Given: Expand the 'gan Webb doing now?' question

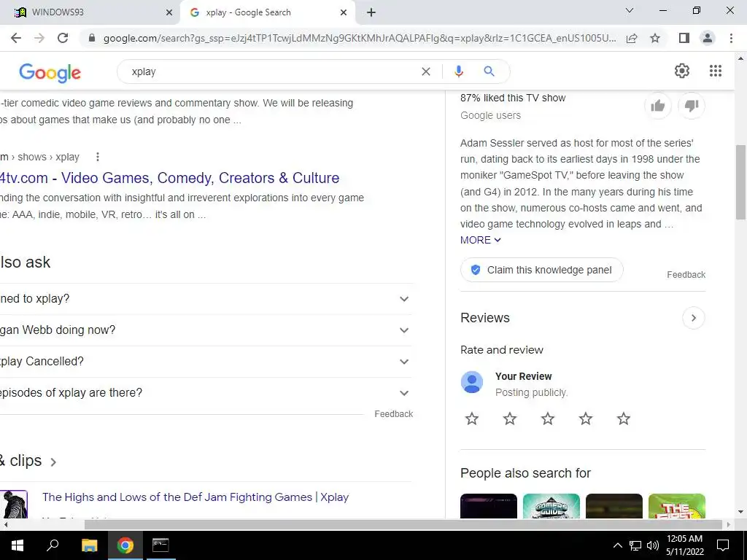Looking at the screenshot, I should (206, 330).
